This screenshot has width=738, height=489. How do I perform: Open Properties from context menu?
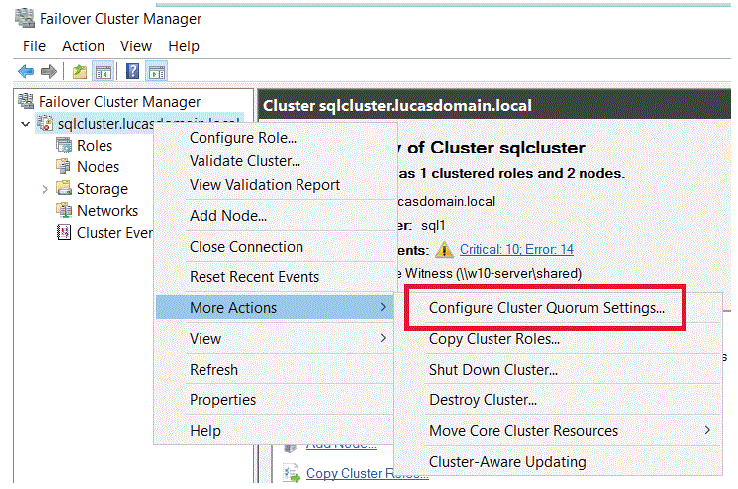tap(223, 400)
